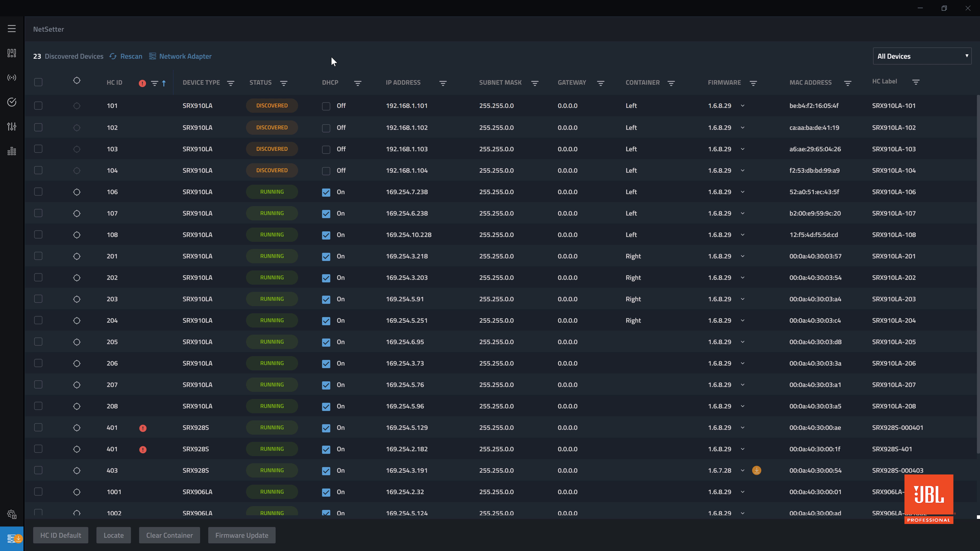Filter the IP ADDRESS column
The width and height of the screenshot is (980, 551).
(x=443, y=83)
